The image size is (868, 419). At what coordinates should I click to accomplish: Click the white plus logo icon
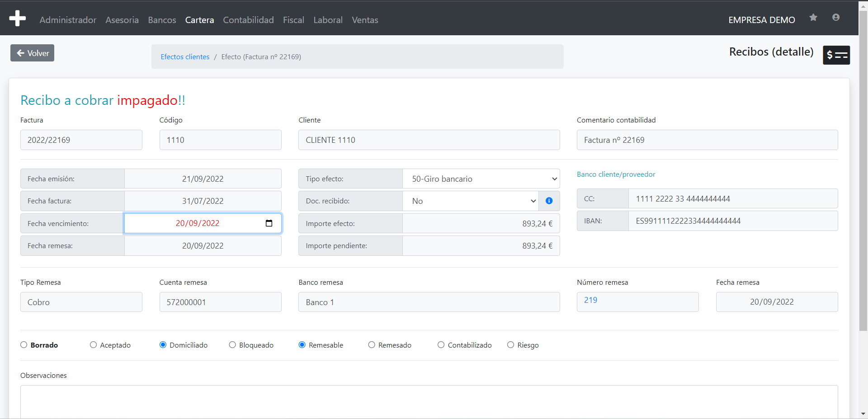pos(17,18)
